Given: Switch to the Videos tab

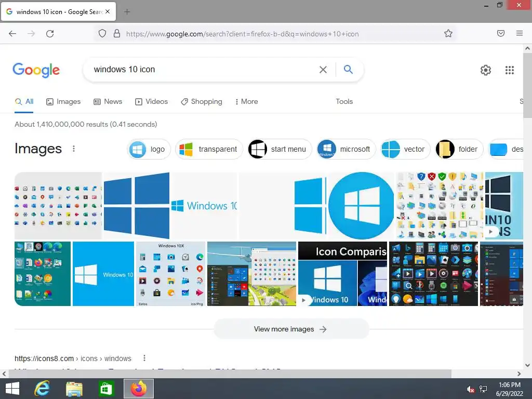Looking at the screenshot, I should (x=151, y=101).
